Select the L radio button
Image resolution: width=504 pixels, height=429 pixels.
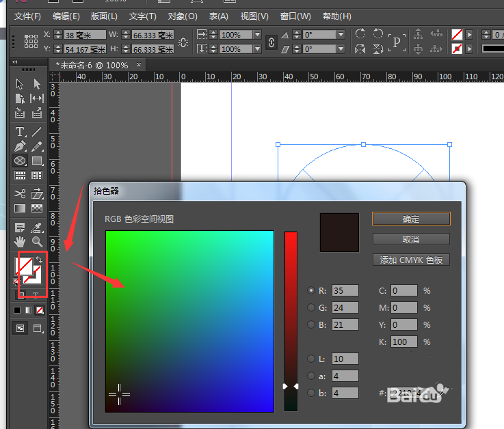[x=312, y=359]
